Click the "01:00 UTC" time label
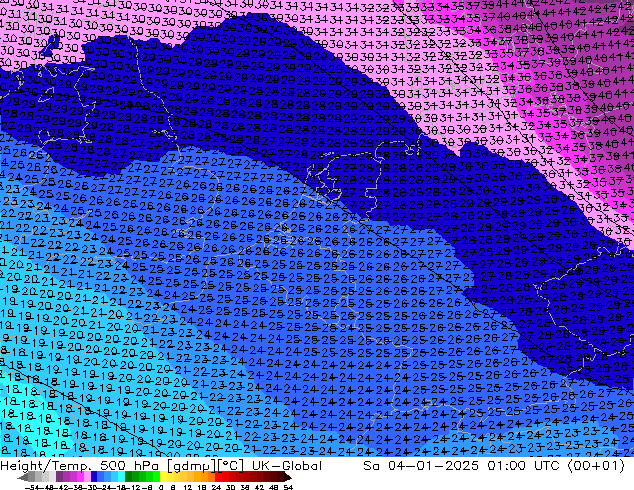The image size is (634, 490). 523,466
